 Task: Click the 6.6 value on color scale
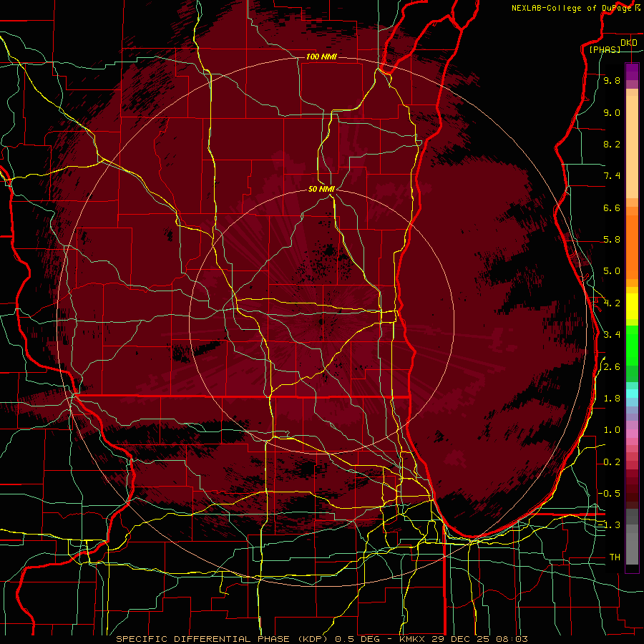612,208
